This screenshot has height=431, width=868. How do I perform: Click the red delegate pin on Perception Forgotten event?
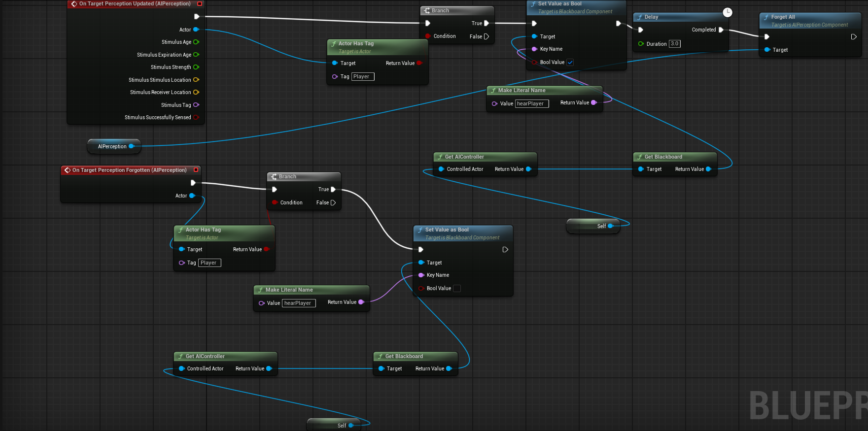[x=196, y=170]
